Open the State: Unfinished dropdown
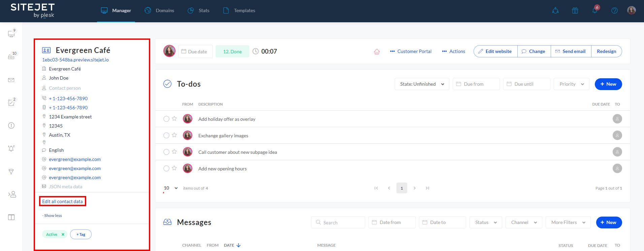The width and height of the screenshot is (644, 251). [x=422, y=84]
